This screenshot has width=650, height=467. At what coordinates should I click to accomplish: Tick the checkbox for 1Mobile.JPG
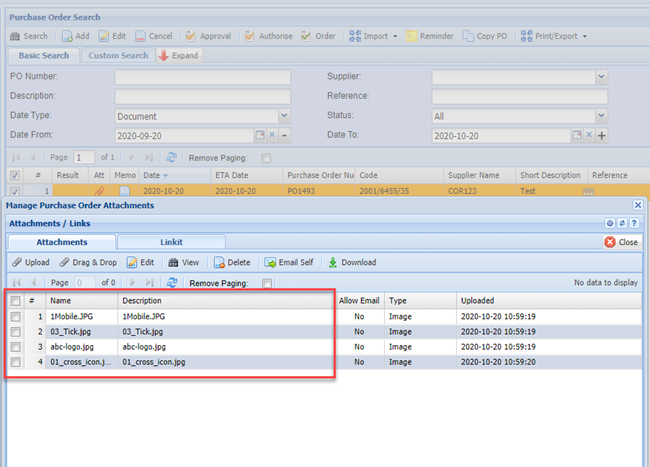coord(15,317)
